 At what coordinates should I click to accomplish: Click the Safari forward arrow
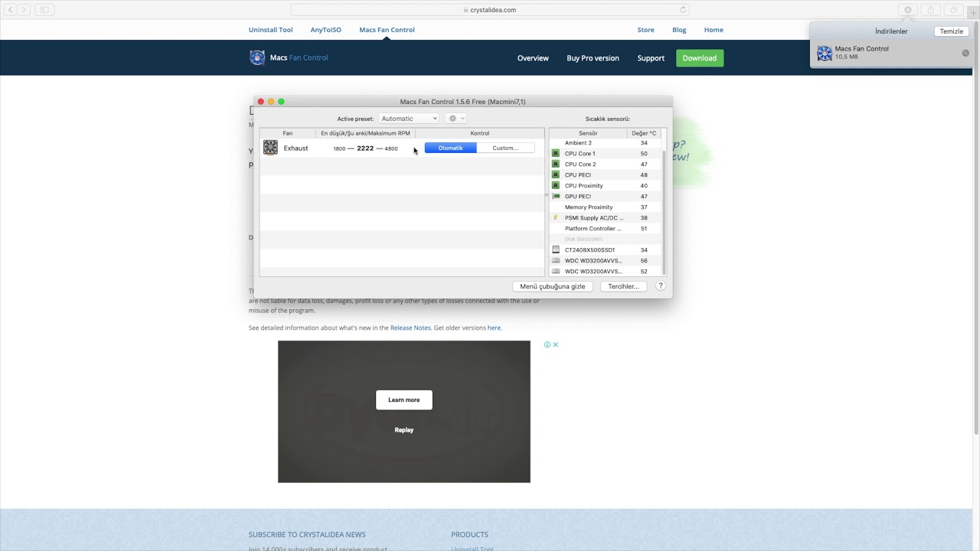24,10
